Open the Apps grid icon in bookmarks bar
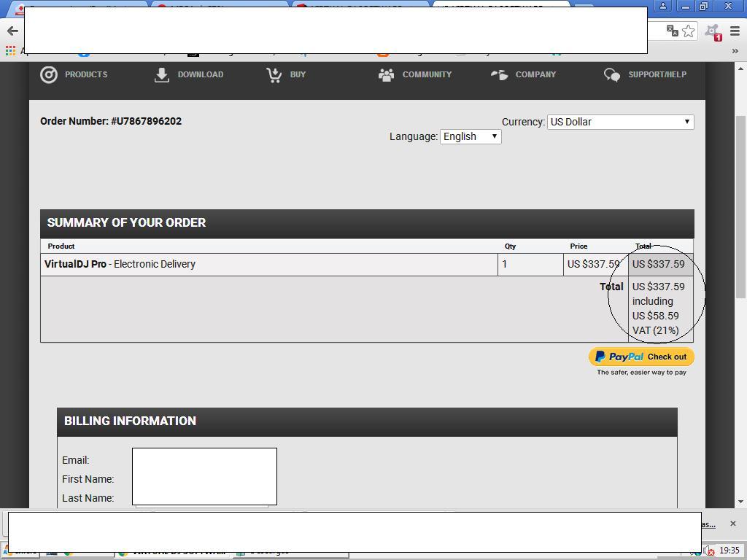This screenshot has height=560, width=747. point(10,50)
